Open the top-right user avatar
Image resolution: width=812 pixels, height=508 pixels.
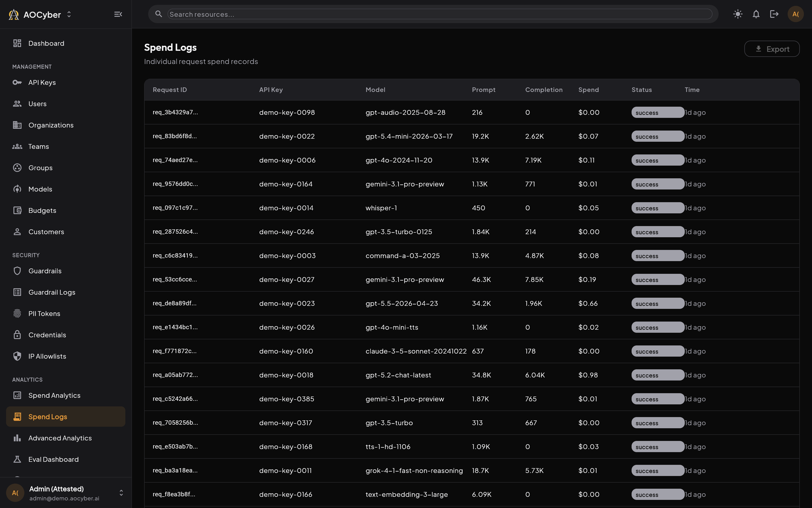(796, 14)
